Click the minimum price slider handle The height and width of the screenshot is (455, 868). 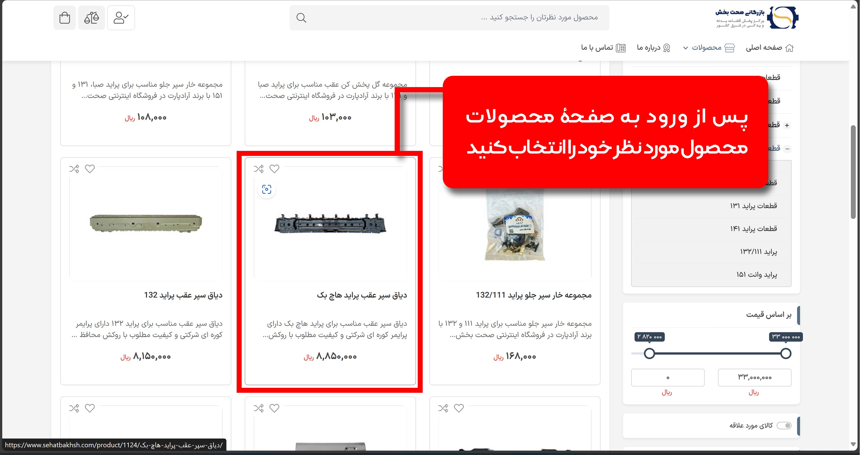click(649, 353)
